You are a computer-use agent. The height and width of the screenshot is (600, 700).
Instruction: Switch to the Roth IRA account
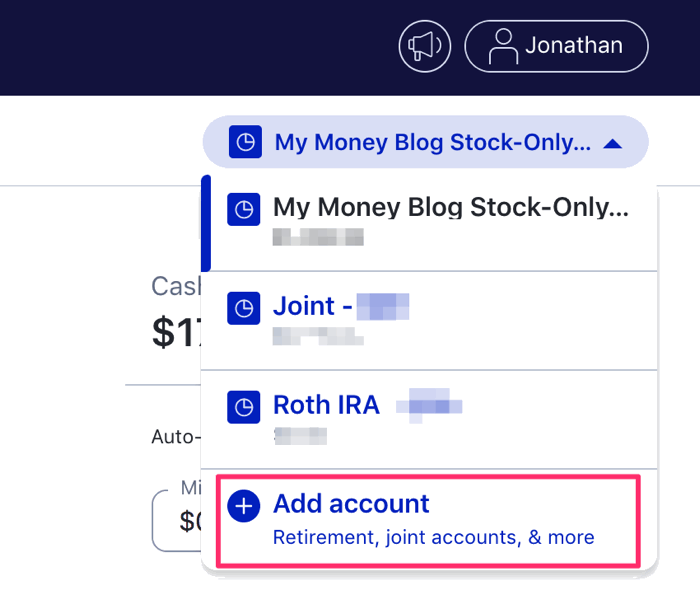click(x=429, y=420)
